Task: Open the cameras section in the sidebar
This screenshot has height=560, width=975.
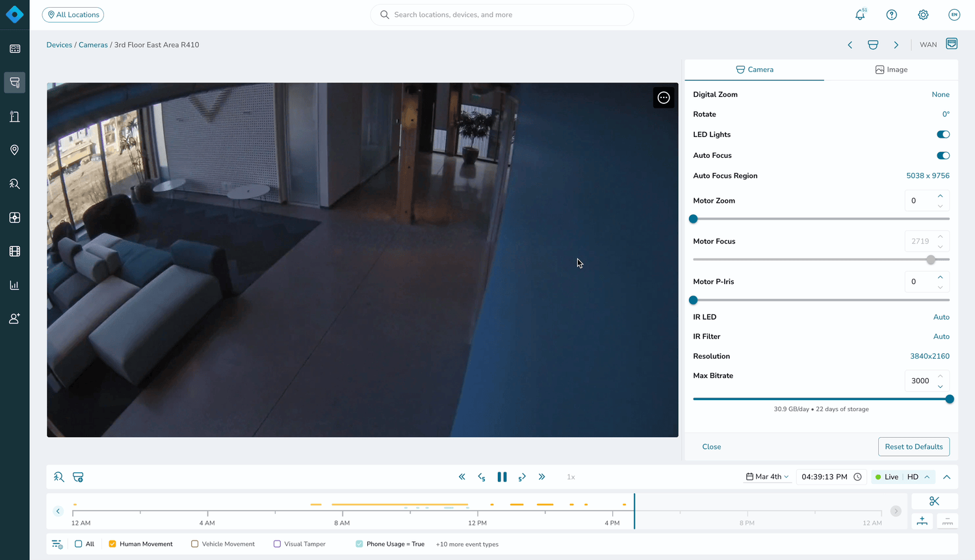Action: pos(14,83)
